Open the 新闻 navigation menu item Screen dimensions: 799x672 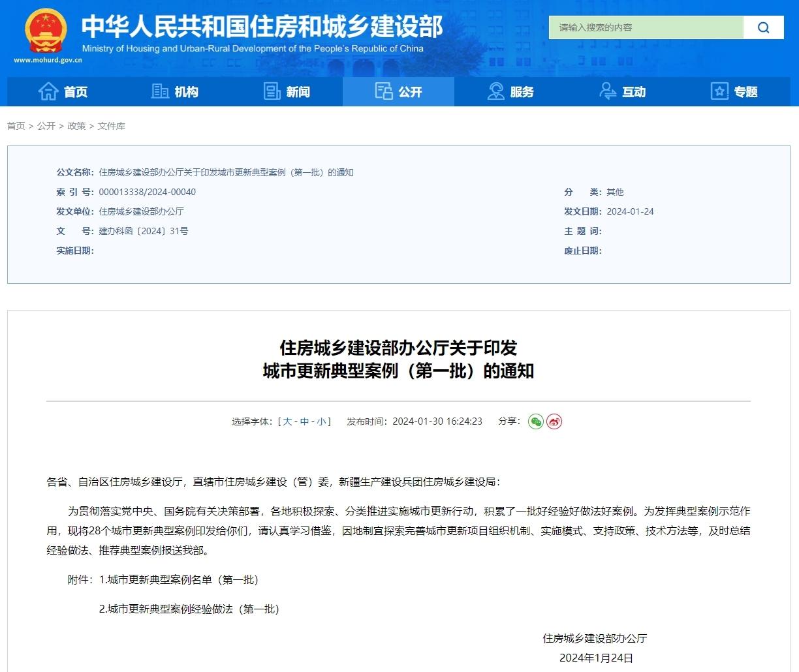pos(298,92)
